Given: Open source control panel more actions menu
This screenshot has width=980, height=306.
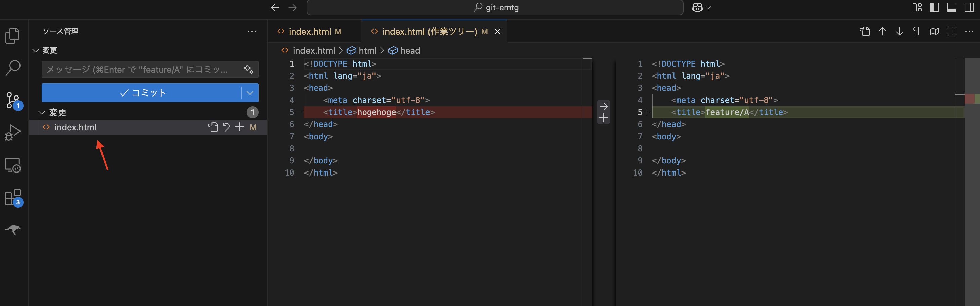Looking at the screenshot, I should [252, 31].
